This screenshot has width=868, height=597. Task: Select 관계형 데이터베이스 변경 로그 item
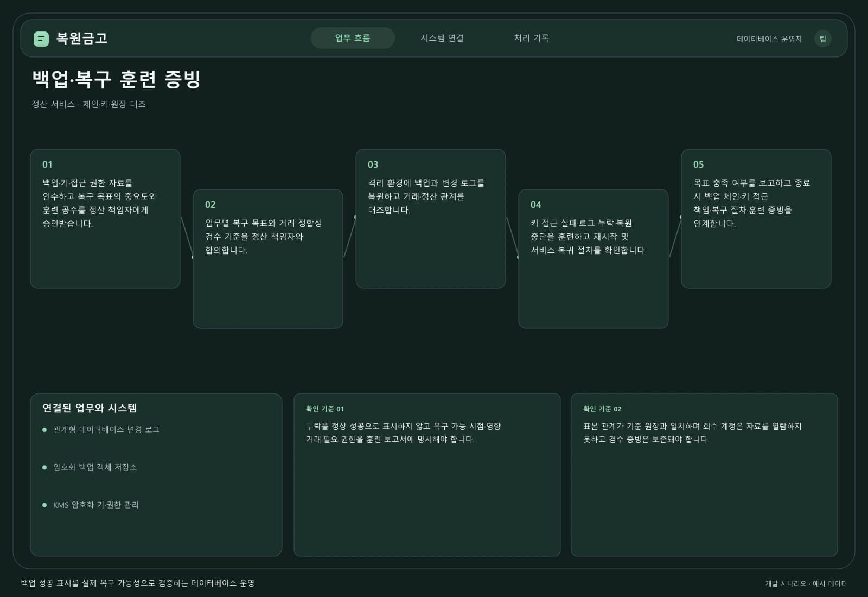(101, 429)
